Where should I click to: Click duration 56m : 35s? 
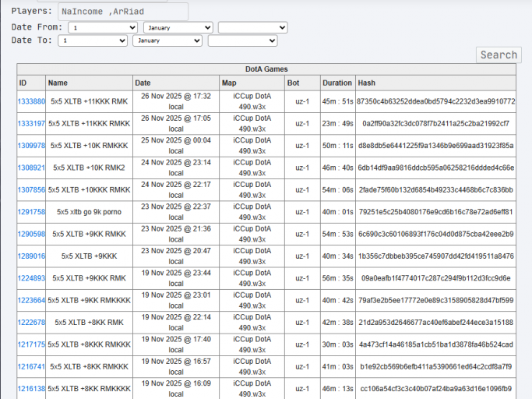click(337, 277)
